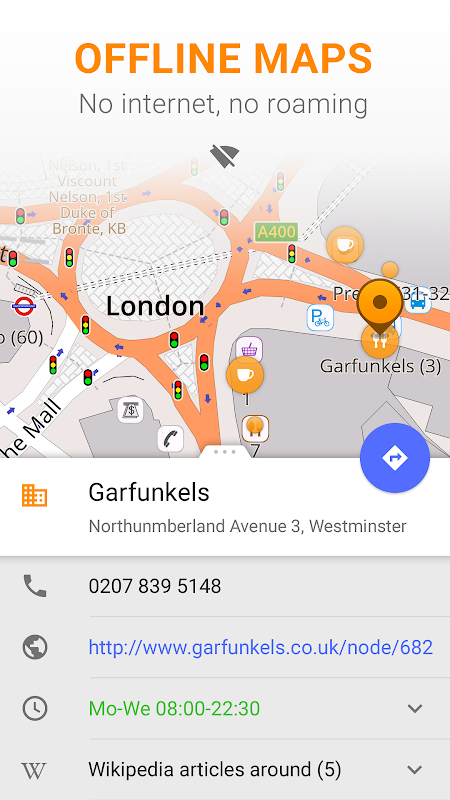Tap the bicycle parking icon

click(320, 317)
